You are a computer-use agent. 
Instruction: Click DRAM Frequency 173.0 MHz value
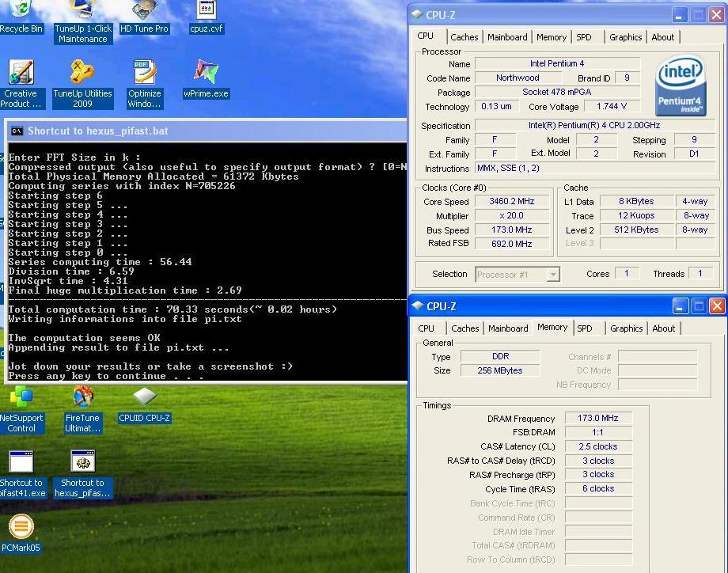coord(598,418)
